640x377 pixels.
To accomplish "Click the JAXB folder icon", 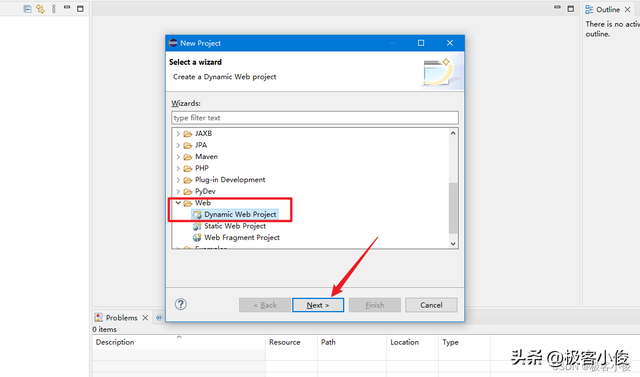I will pos(188,134).
